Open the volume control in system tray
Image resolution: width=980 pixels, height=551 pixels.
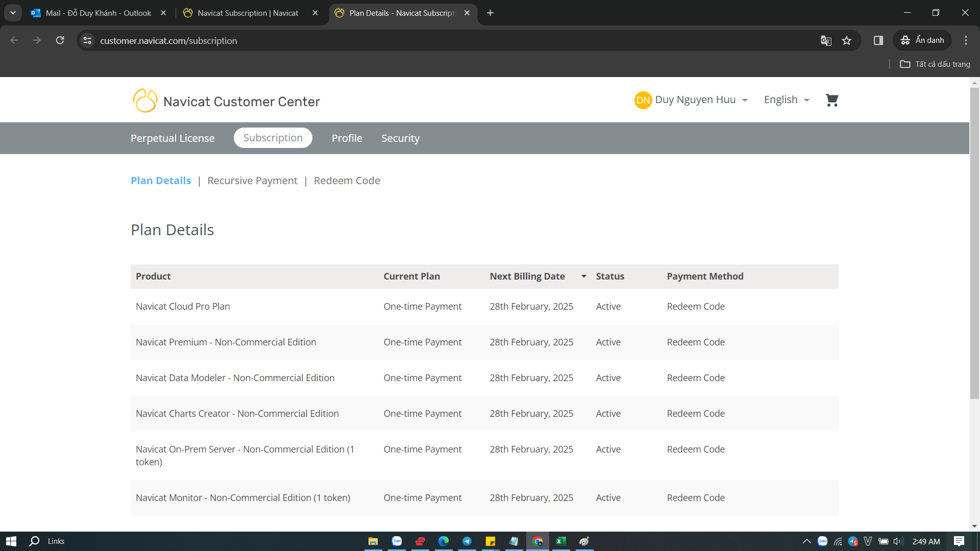898,541
